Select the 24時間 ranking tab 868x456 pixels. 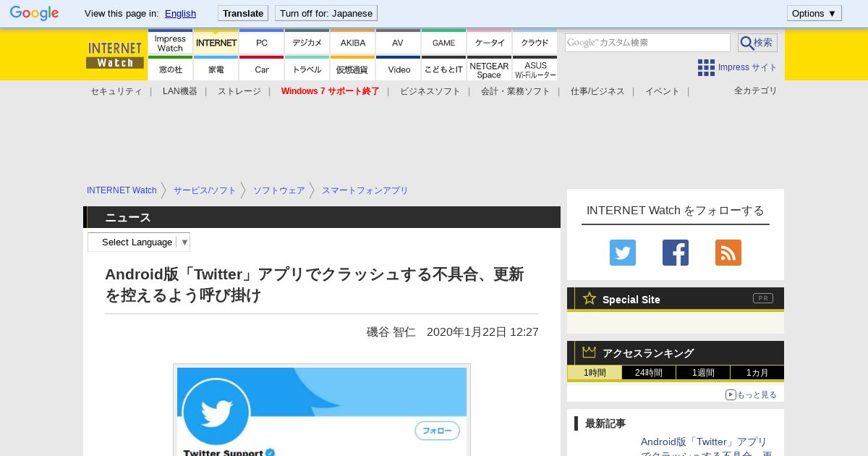tap(649, 373)
